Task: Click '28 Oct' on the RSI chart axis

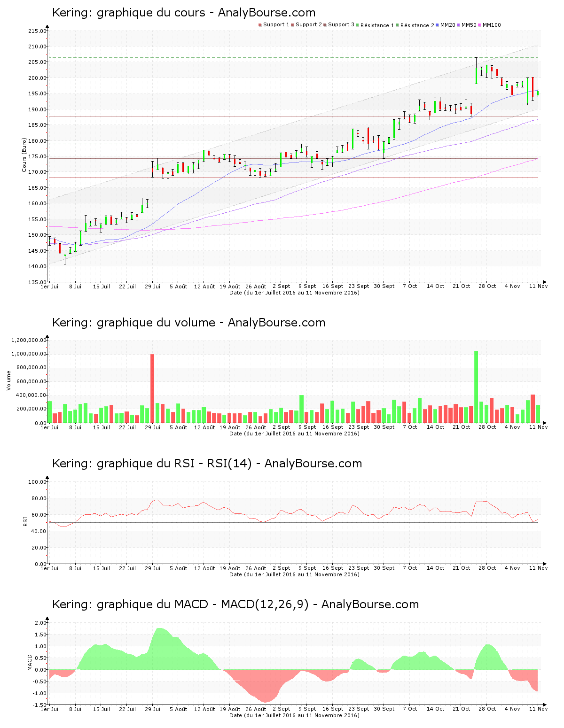Action: (487, 568)
